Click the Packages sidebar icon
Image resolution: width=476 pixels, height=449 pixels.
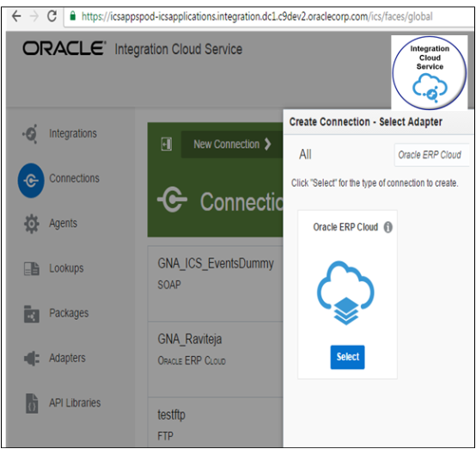click(x=32, y=314)
